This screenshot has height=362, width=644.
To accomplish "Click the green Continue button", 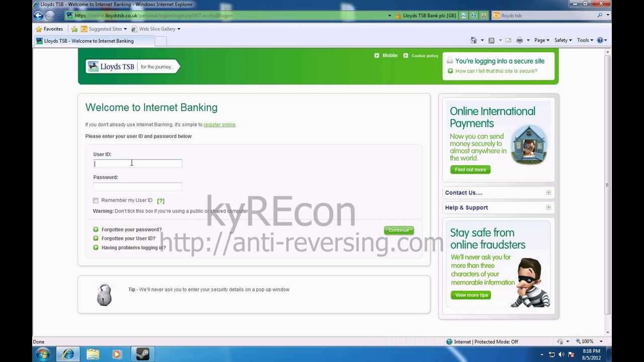I will click(399, 230).
